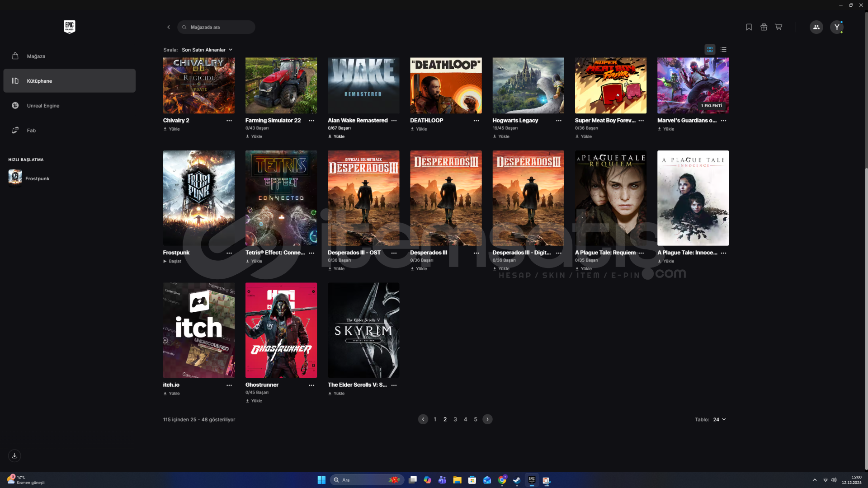Switch to grid view layout

click(x=710, y=50)
